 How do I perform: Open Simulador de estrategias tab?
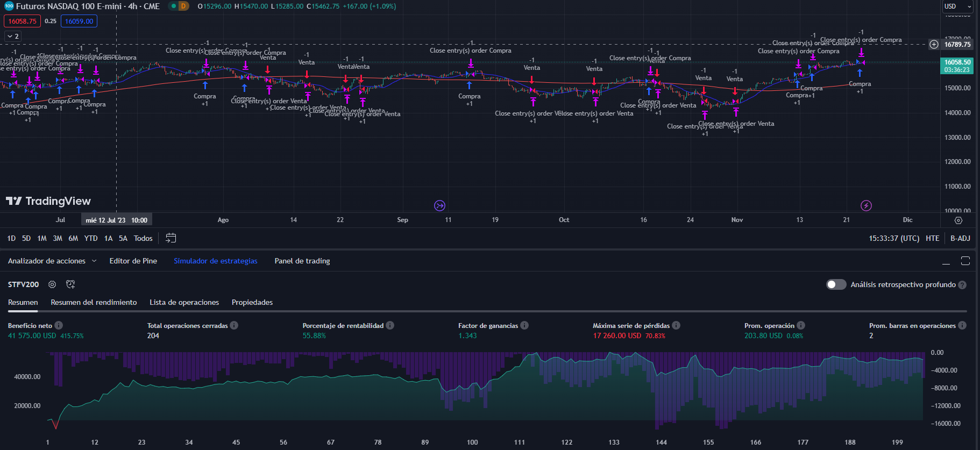215,261
